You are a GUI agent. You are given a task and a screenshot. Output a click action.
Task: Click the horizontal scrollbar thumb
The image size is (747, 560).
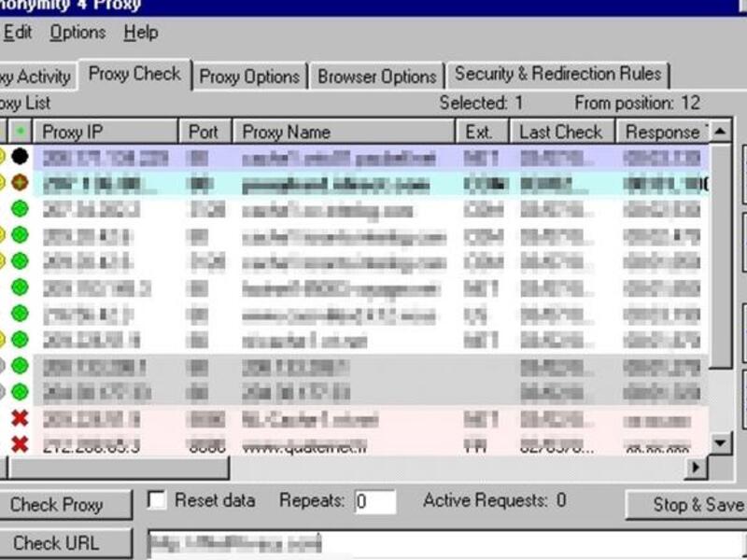click(x=119, y=468)
